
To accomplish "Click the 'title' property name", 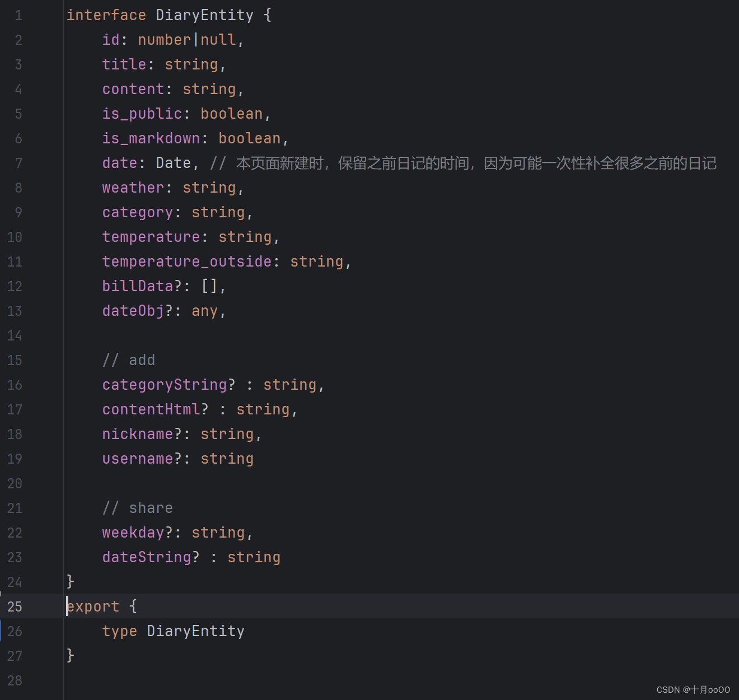I will (124, 64).
